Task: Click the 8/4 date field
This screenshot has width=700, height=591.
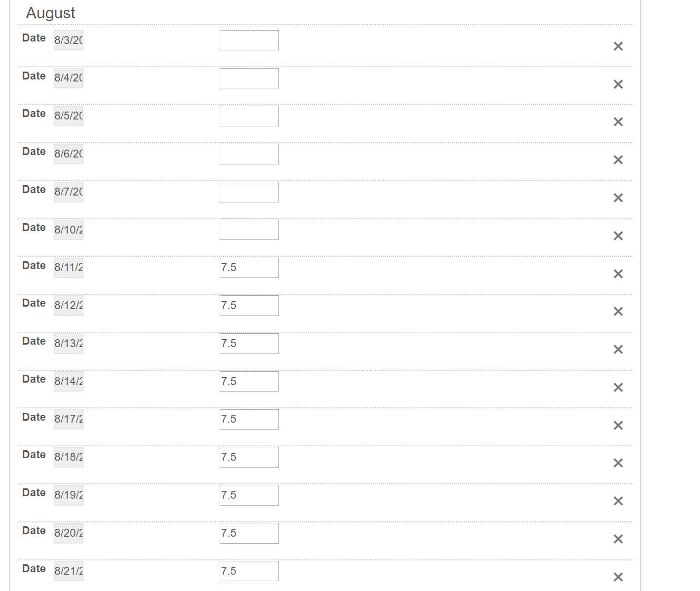Action: click(69, 78)
